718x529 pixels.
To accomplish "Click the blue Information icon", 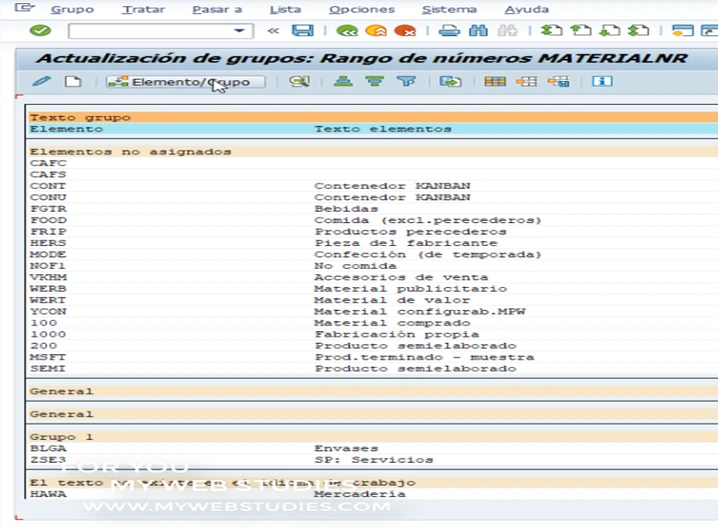I will point(602,82).
